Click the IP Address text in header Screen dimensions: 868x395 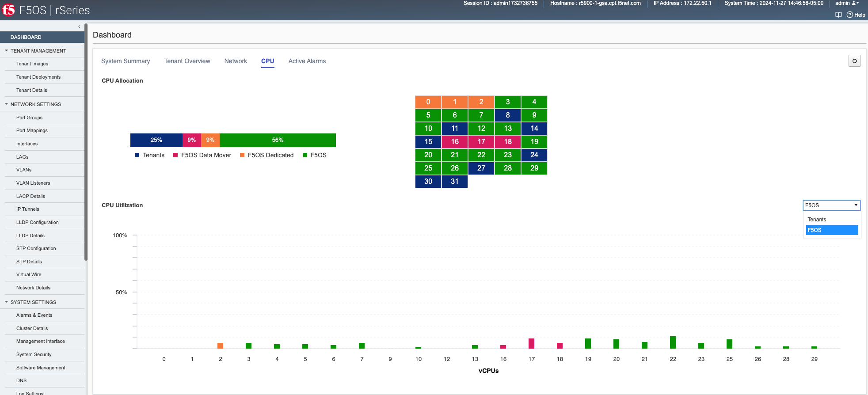tap(682, 3)
